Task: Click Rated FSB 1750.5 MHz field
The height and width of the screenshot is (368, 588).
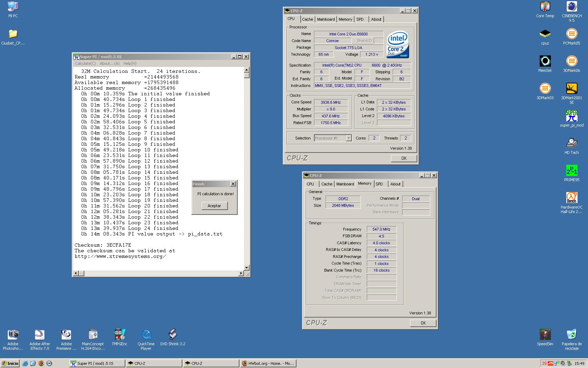Action: [x=331, y=123]
